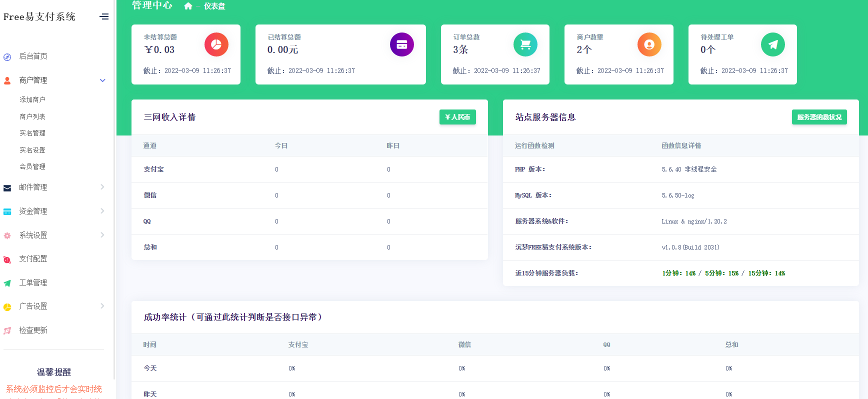Click the compass icon beside 后台首页

[7, 57]
